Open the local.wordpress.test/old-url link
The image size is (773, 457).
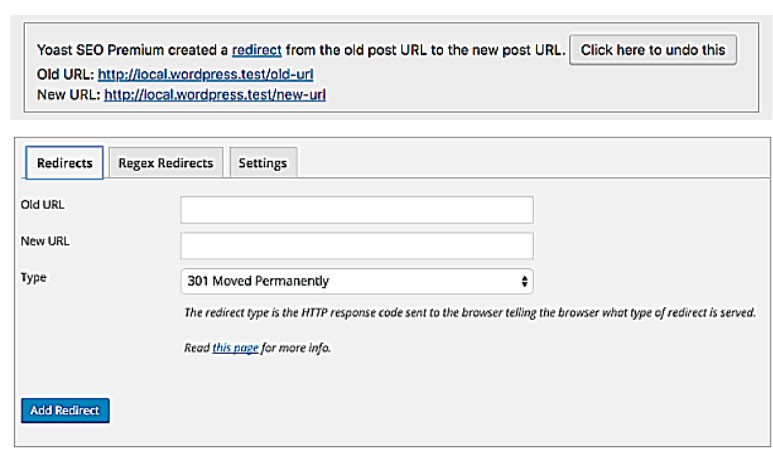209,74
